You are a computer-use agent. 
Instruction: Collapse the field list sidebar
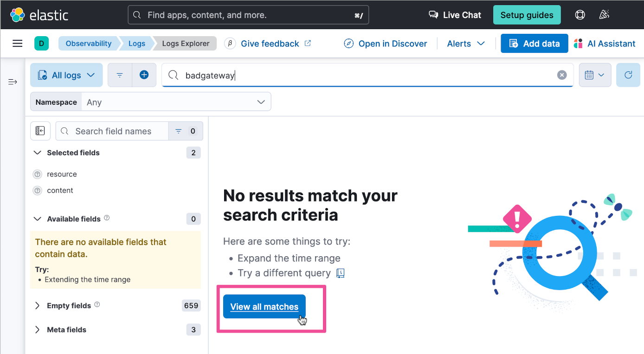(40, 131)
